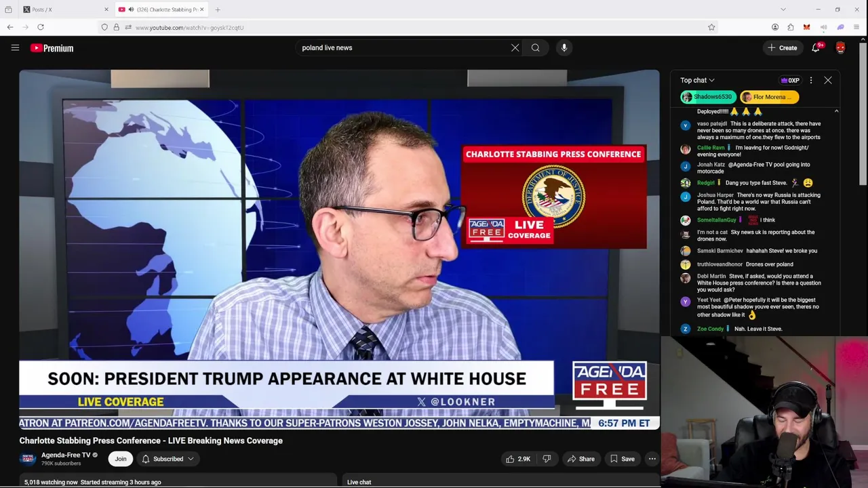
Task: Open the YouTube guide hamburger menu
Action: 15,47
